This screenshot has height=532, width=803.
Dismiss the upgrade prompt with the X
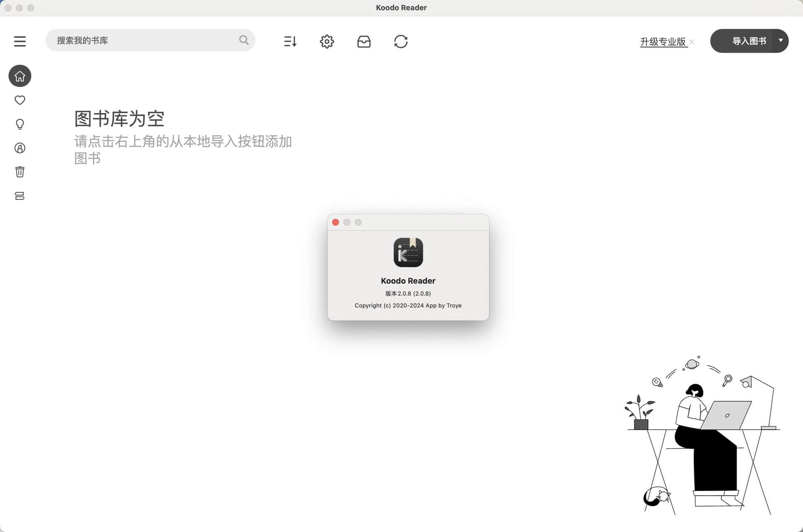[x=691, y=42]
